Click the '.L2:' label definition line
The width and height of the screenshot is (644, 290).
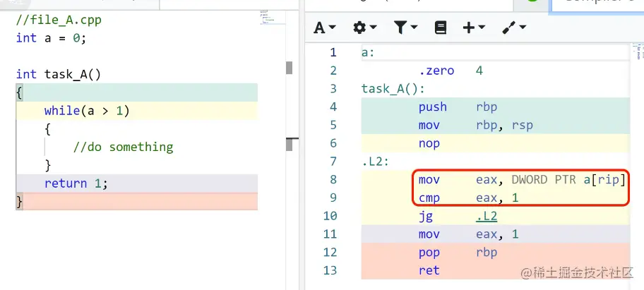(x=376, y=162)
